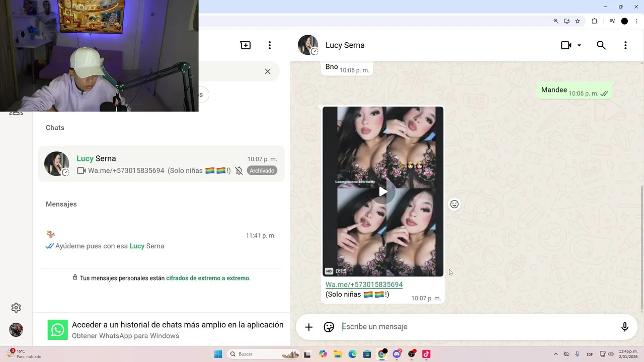The width and height of the screenshot is (644, 362).
Task: Open the message 'Ayúdeme pues con esa Lucy Serna'
Action: [x=162, y=240]
